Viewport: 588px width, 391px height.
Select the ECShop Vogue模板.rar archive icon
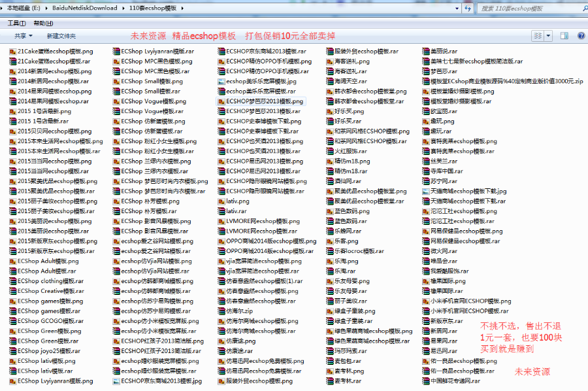(x=116, y=111)
